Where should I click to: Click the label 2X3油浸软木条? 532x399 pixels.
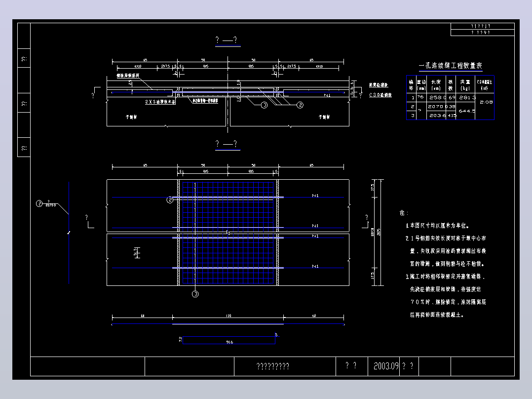pyautogui.click(x=160, y=102)
